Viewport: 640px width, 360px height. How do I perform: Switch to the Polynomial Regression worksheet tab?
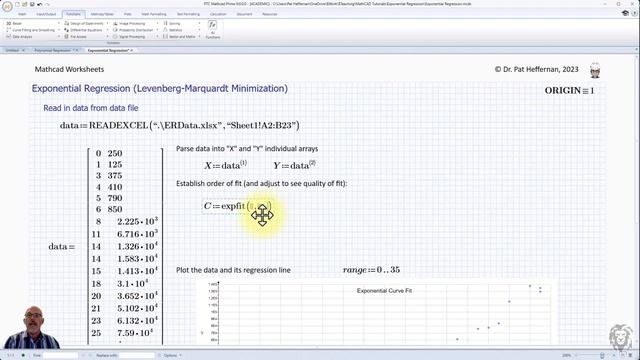click(53, 50)
